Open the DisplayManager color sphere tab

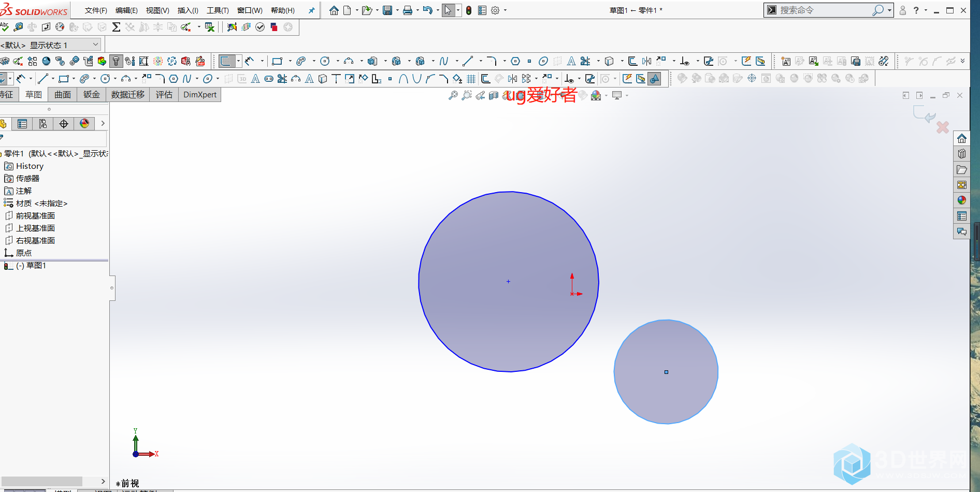[84, 124]
